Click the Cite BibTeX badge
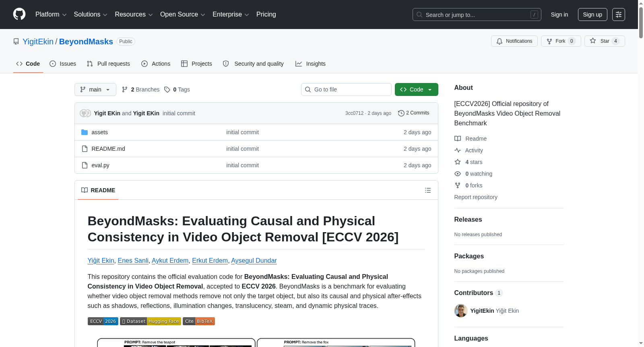644x347 pixels. (199, 321)
